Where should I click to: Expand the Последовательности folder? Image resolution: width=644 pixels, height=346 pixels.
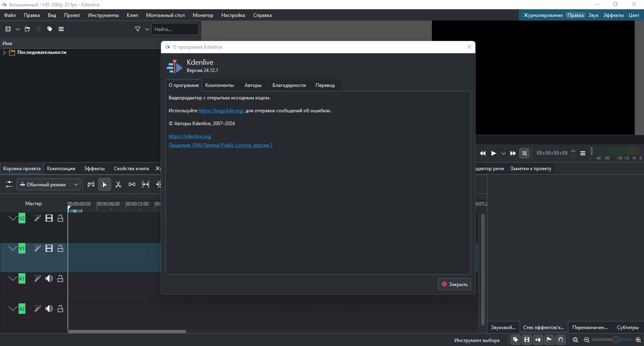tap(4, 52)
